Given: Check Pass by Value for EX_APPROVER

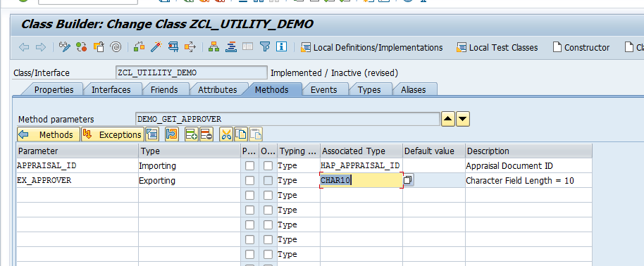Looking at the screenshot, I should (x=249, y=181).
